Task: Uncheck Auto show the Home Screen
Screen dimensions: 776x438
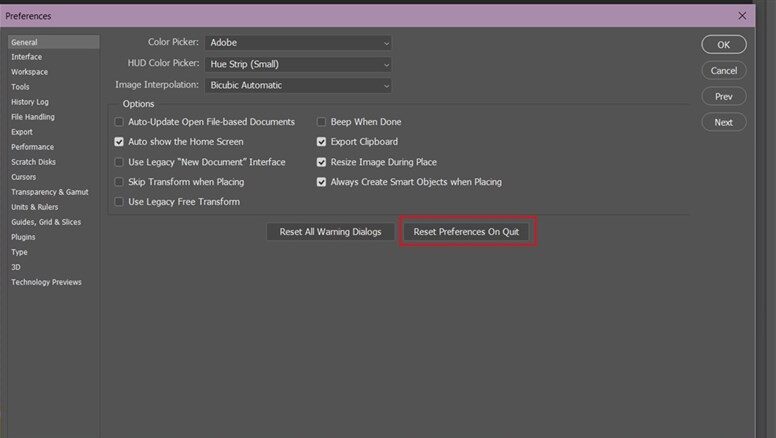Action: [120, 142]
